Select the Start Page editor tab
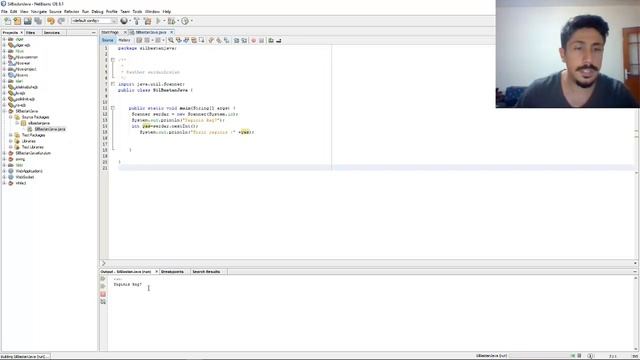640x360 pixels. tap(110, 32)
